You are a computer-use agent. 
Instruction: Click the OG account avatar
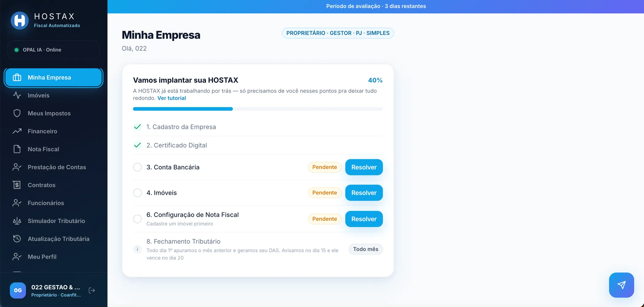(x=18, y=290)
